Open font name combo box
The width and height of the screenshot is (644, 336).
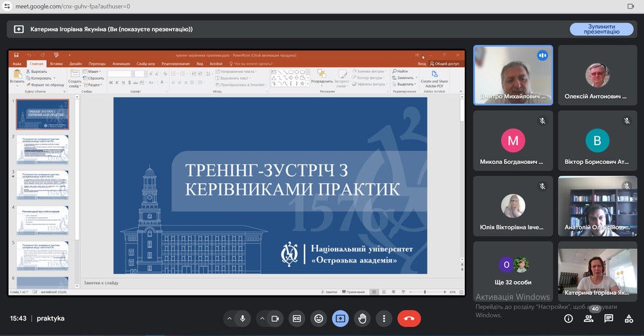tap(121, 74)
